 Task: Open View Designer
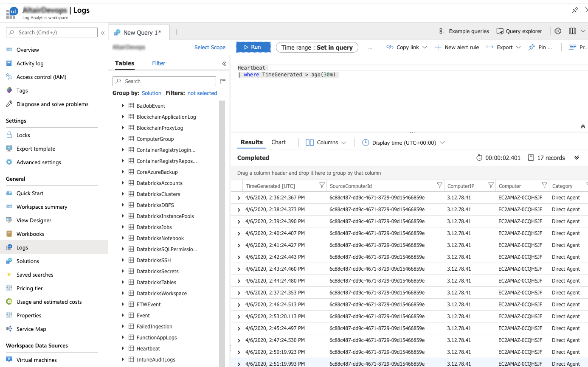pos(34,221)
